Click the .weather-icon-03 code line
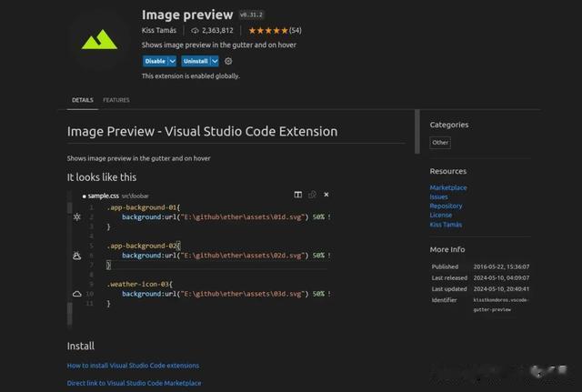The width and height of the screenshot is (582, 392). [139, 284]
